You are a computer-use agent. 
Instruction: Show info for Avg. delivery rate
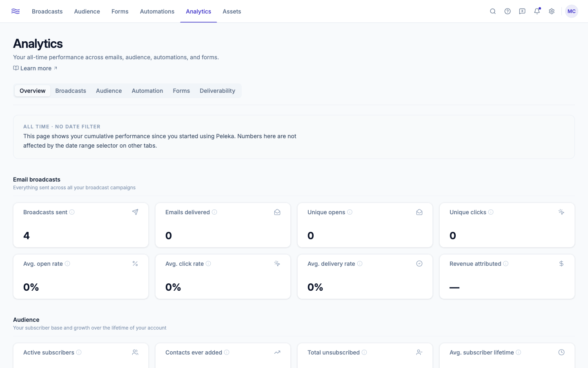(x=360, y=264)
